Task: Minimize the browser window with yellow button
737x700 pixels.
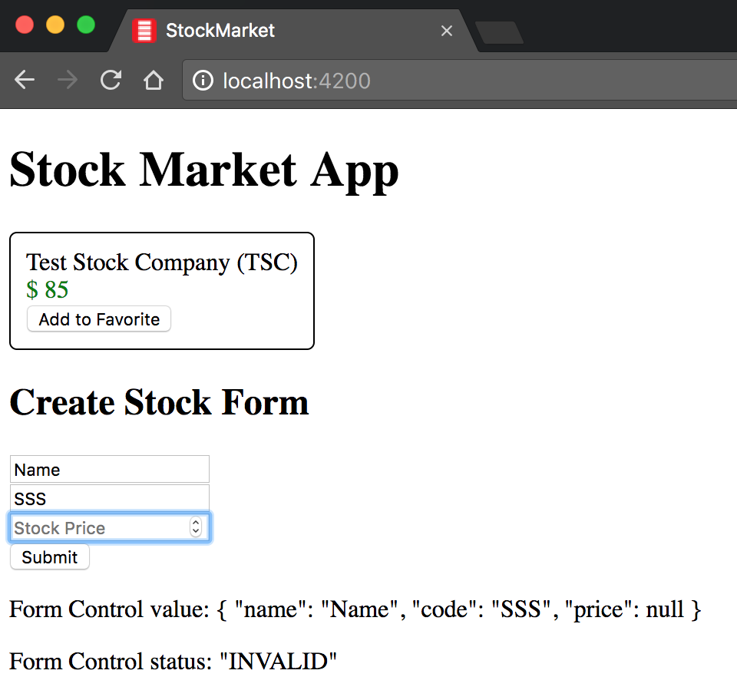Action: (x=55, y=25)
